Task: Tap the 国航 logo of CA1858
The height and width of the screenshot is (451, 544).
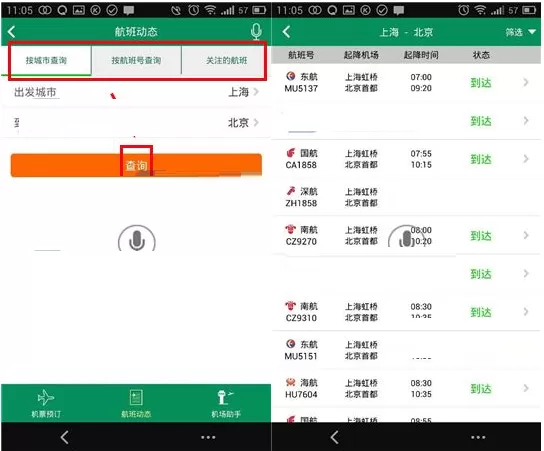Action: 291,153
